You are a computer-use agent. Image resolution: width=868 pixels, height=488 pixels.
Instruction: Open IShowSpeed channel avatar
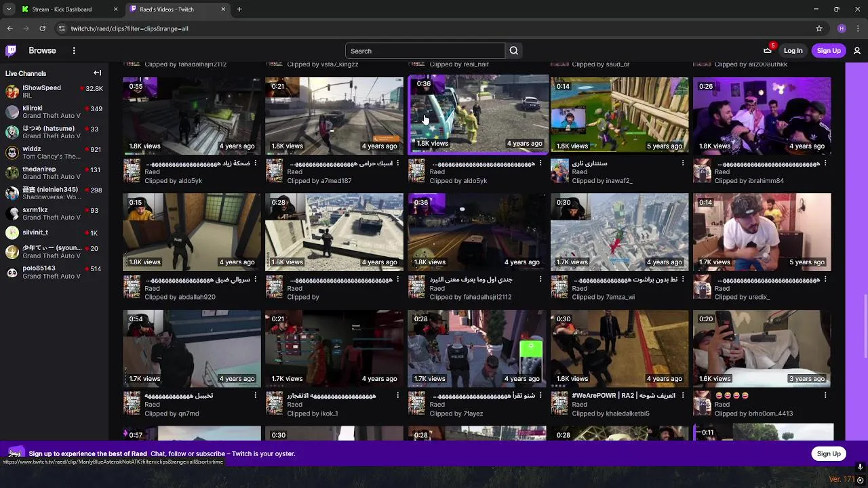(12, 91)
